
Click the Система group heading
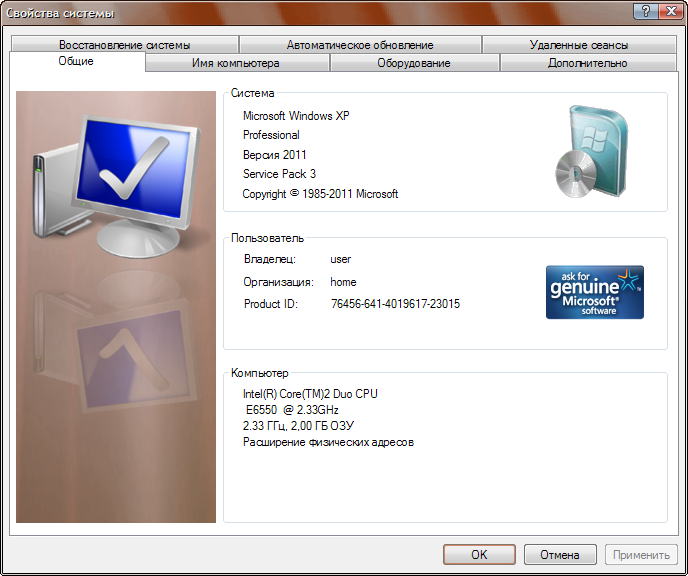coord(252,93)
